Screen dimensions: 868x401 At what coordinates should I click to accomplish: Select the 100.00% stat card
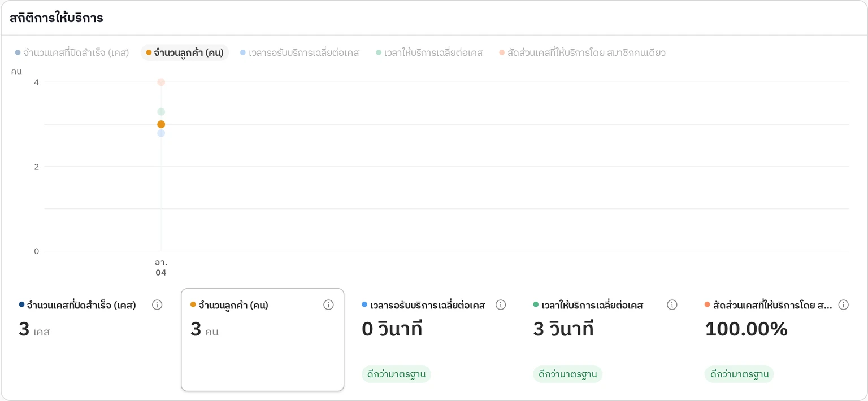click(776, 339)
